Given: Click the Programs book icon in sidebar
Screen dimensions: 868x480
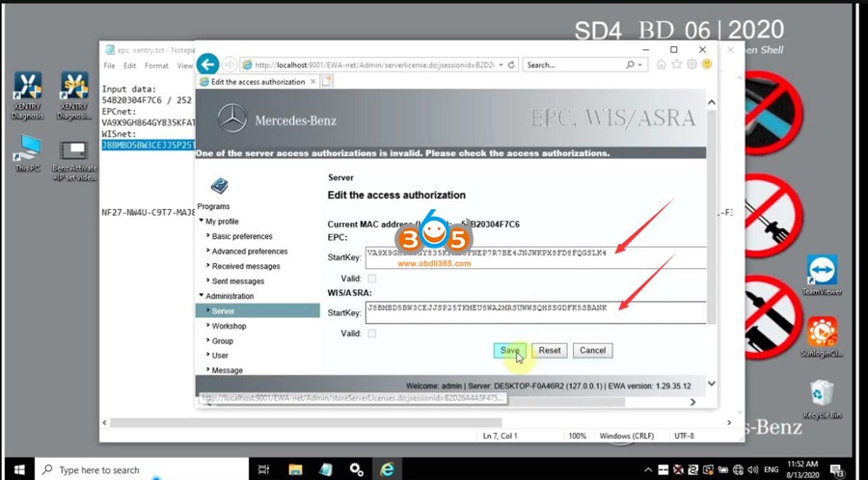Looking at the screenshot, I should tap(219, 186).
